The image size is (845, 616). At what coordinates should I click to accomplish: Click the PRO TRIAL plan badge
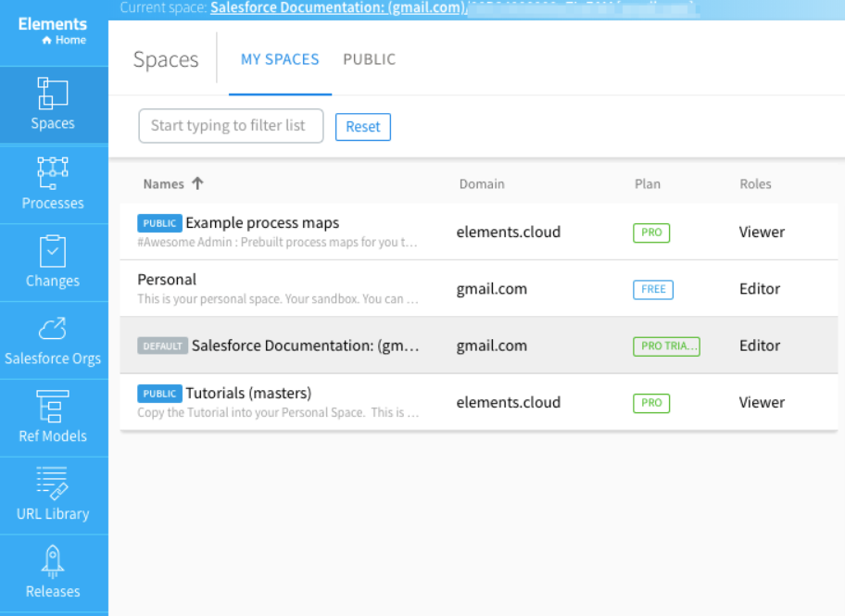click(x=666, y=346)
